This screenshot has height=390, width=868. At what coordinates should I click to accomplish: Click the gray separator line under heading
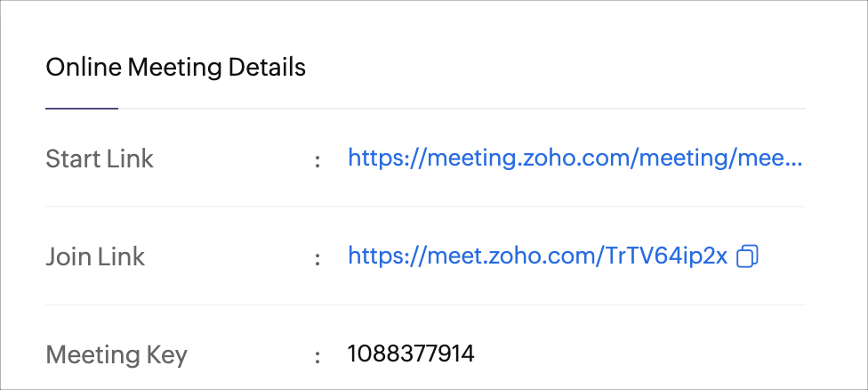point(462,109)
